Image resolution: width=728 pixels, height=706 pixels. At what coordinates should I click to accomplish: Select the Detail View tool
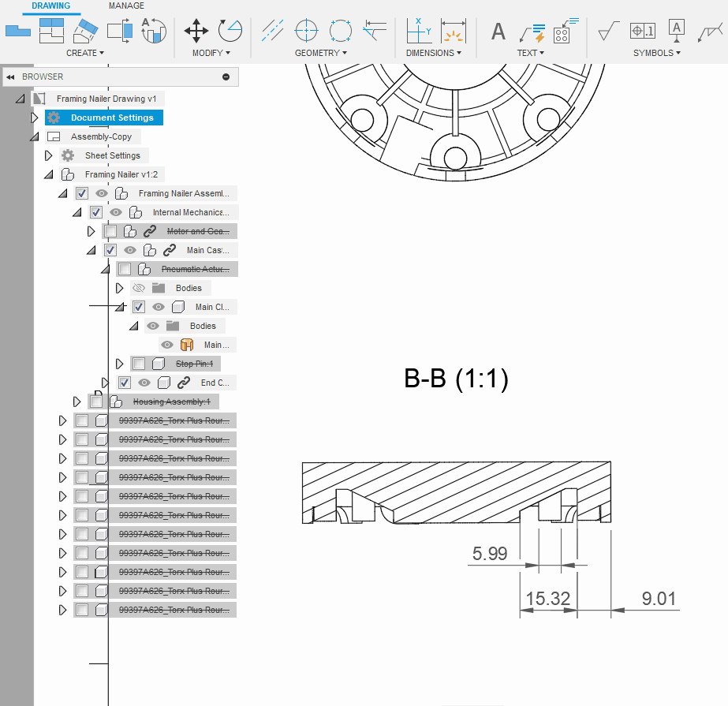[120, 31]
